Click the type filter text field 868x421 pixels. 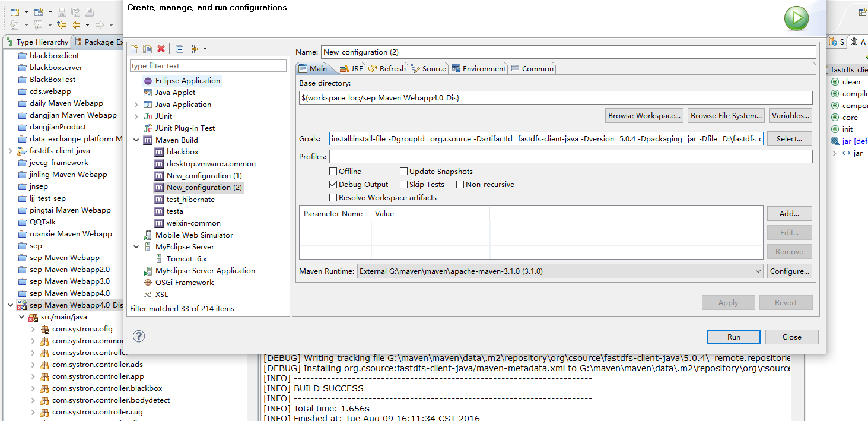point(208,65)
